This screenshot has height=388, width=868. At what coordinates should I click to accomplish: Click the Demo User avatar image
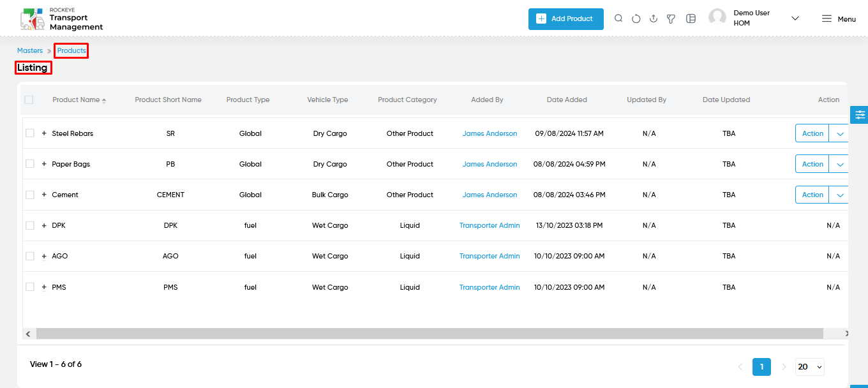click(717, 18)
